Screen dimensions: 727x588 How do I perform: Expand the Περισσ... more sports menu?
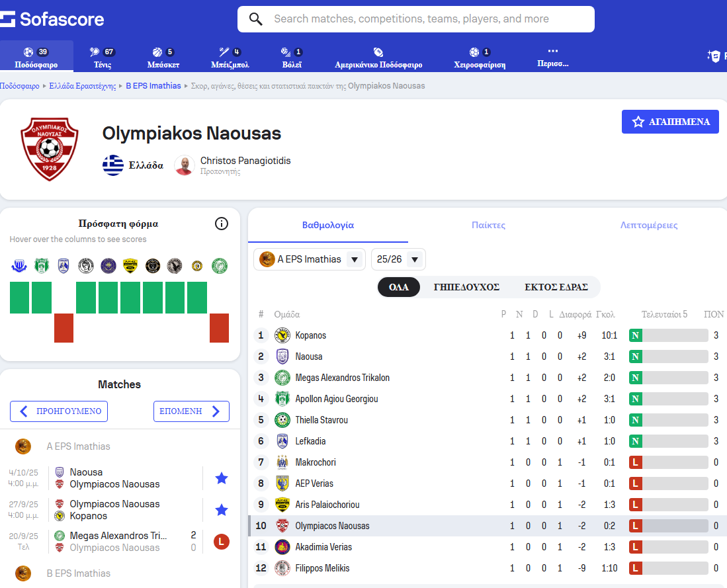coord(552,57)
